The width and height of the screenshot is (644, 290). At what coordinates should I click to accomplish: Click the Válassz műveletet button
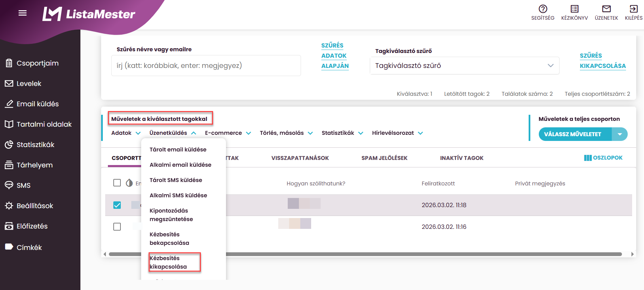point(575,134)
